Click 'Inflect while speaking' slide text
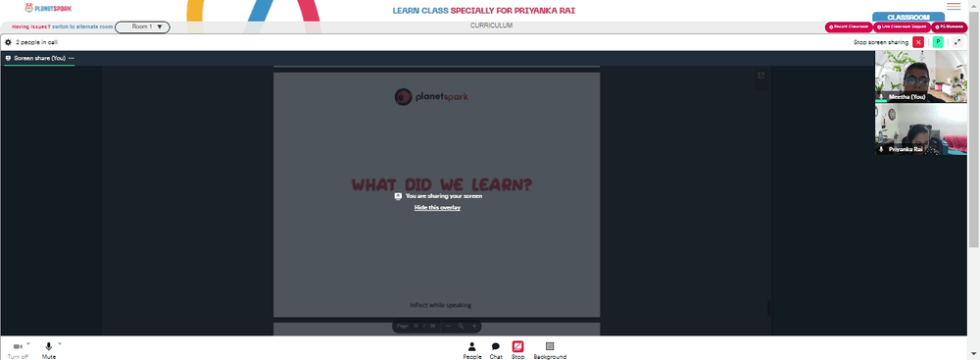This screenshot has height=360, width=980. pyautogui.click(x=441, y=305)
